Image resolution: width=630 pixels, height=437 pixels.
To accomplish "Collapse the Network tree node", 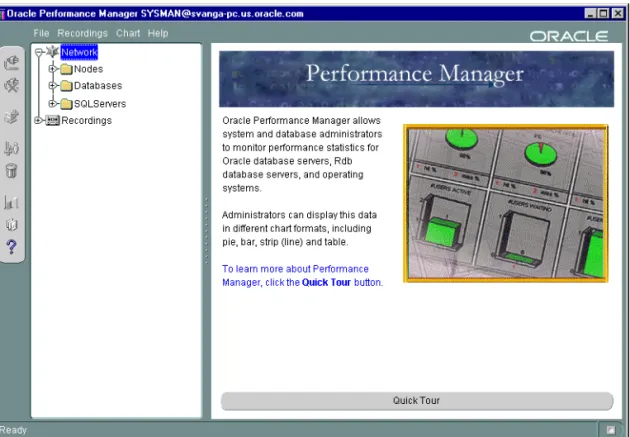I will [x=39, y=52].
